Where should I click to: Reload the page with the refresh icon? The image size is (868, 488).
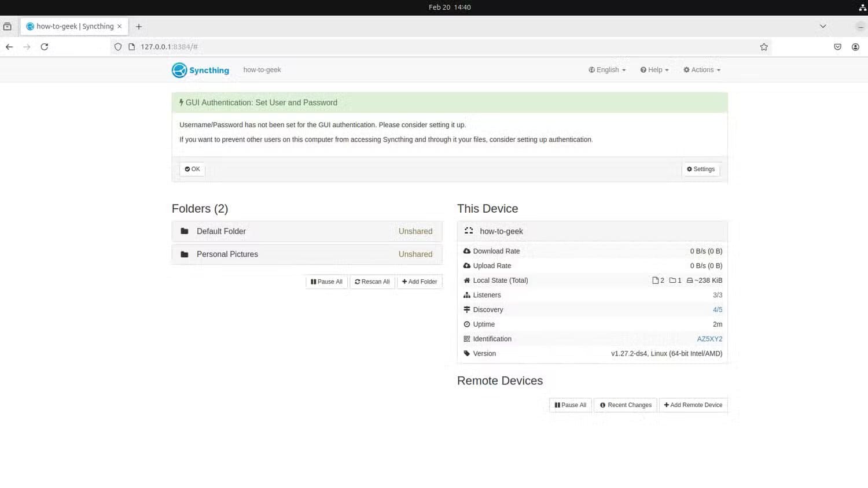click(x=45, y=47)
